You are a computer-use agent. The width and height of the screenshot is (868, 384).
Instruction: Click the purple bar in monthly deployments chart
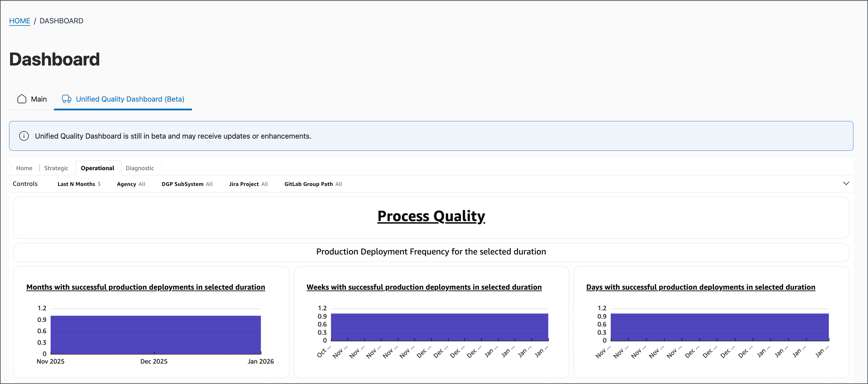(x=156, y=335)
